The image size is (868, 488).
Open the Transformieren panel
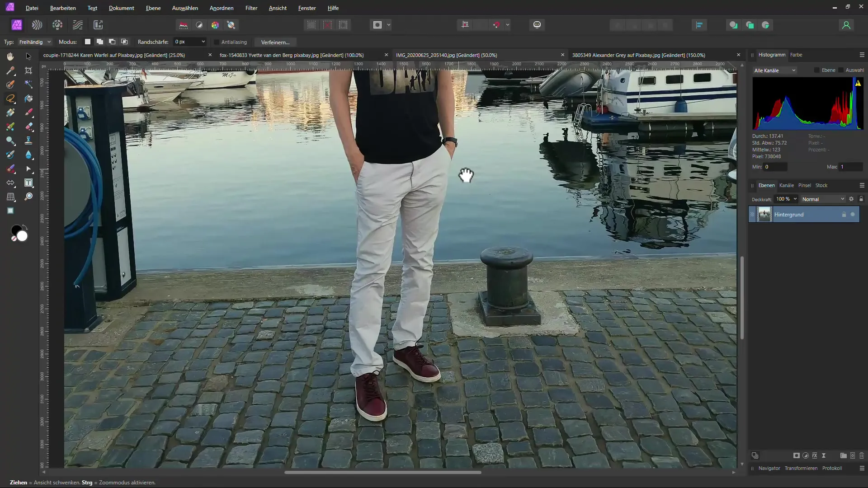point(801,468)
